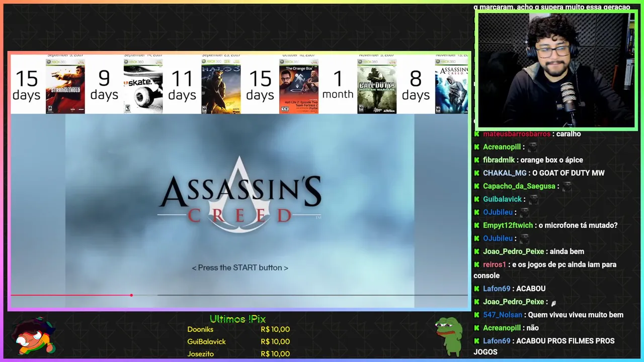
Task: Click the 'caralho' chat message
Action: [x=569, y=134]
